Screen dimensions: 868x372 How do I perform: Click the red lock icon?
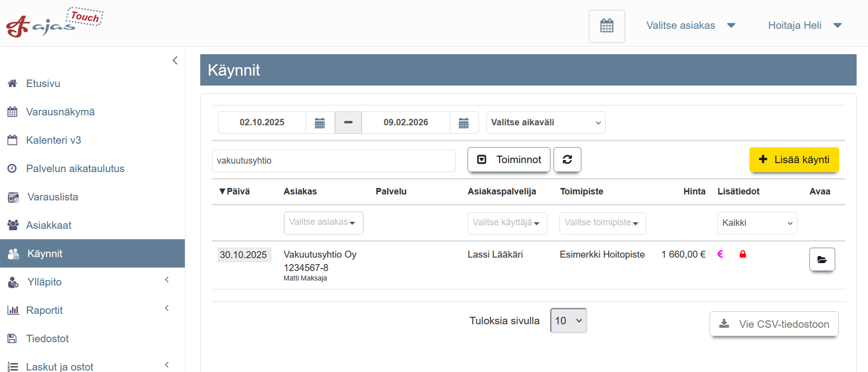pyautogui.click(x=743, y=254)
